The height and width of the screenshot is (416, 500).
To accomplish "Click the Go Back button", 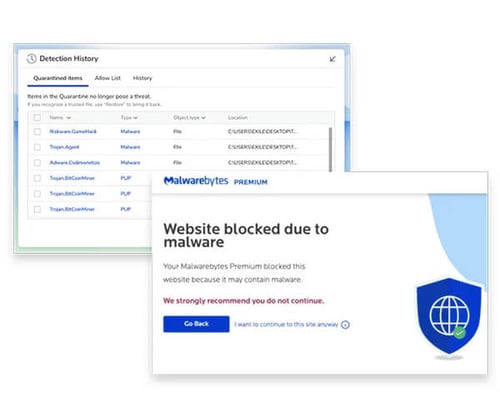I will [196, 324].
